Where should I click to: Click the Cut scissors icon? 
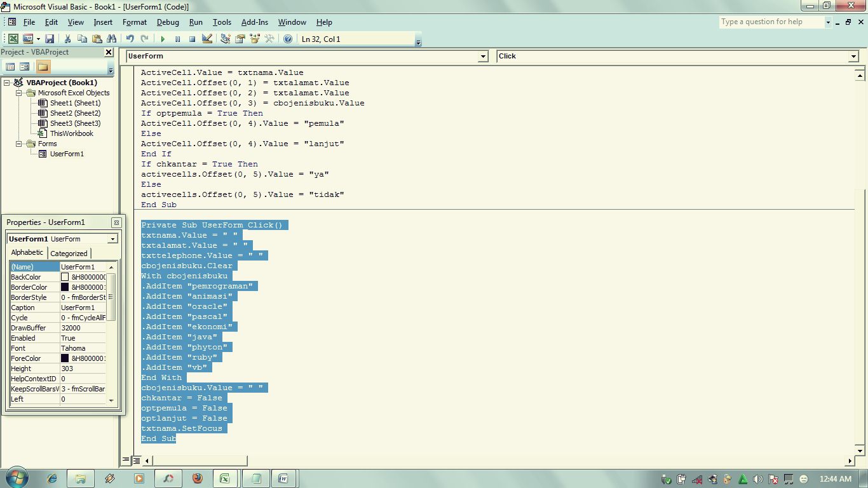tap(67, 39)
